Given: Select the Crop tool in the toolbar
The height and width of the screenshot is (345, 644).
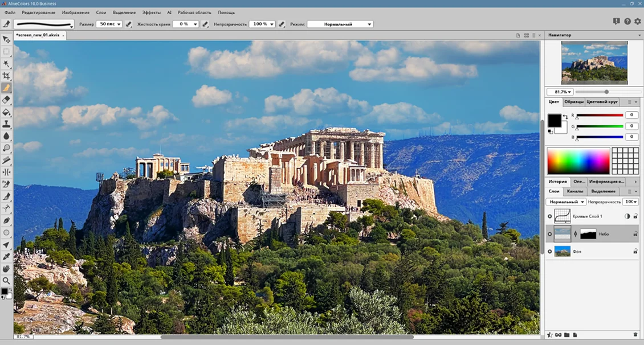Looking at the screenshot, I should tap(6, 76).
